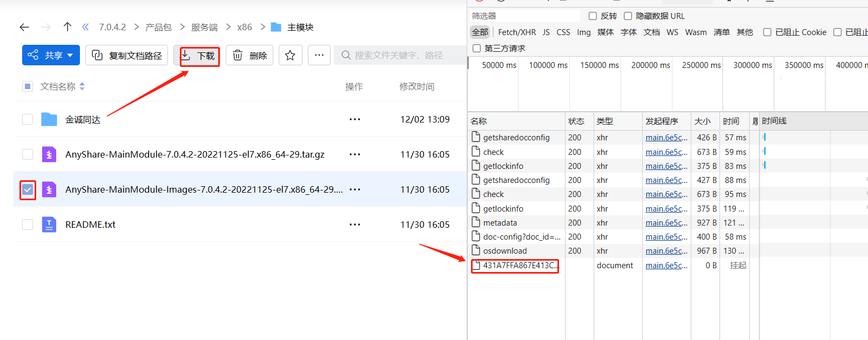Switch to the 全部 request filter
This screenshot has height=340, width=868.
click(480, 32)
